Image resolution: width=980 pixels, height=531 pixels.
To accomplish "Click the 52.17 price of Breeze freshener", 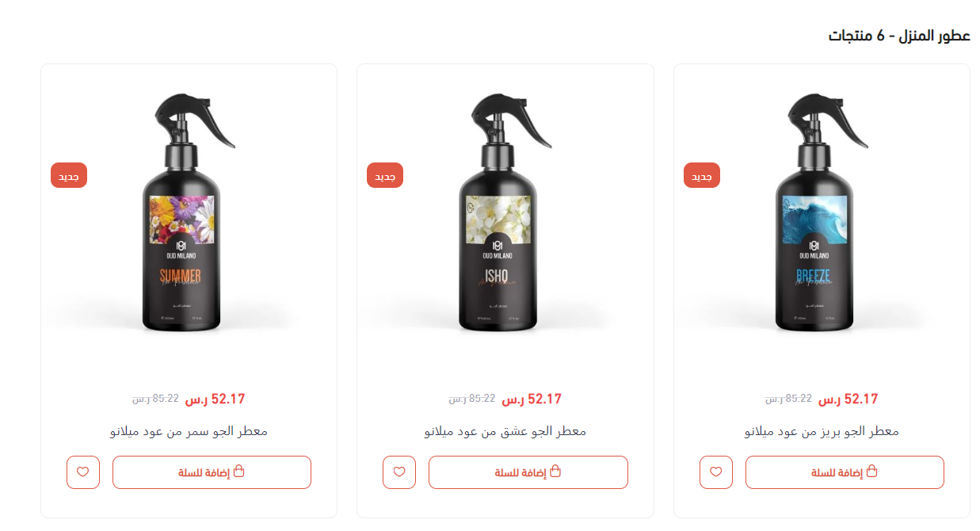I will (x=848, y=399).
